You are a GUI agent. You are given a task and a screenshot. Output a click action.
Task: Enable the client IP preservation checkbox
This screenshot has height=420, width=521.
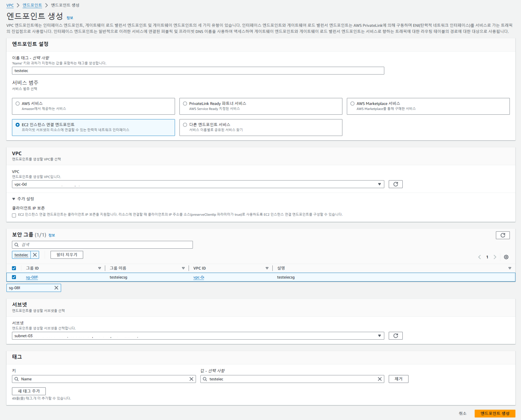(x=14, y=215)
